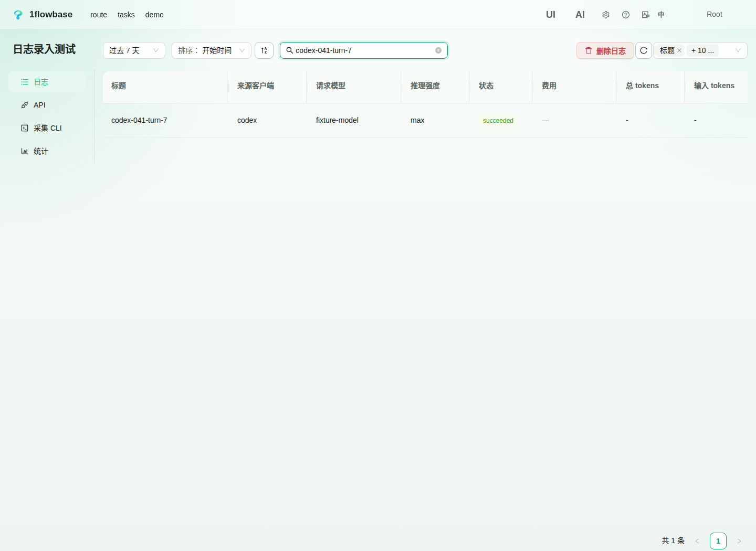Image resolution: width=756 pixels, height=551 pixels.
Task: Click the fixture-model cell
Action: click(337, 120)
